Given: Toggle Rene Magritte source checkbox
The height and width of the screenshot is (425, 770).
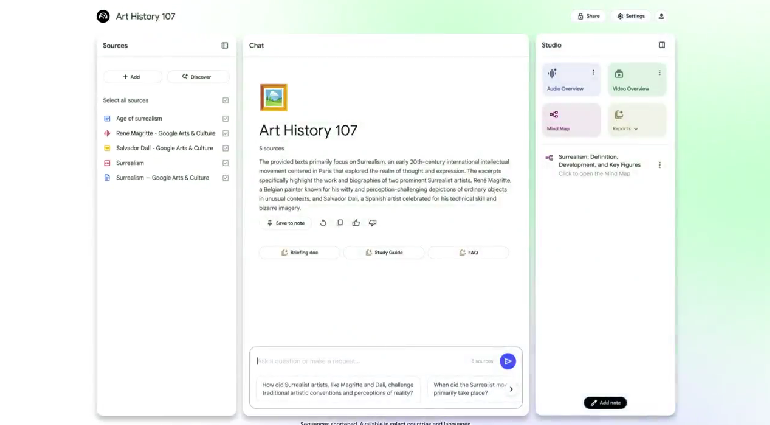Looking at the screenshot, I should tap(225, 133).
